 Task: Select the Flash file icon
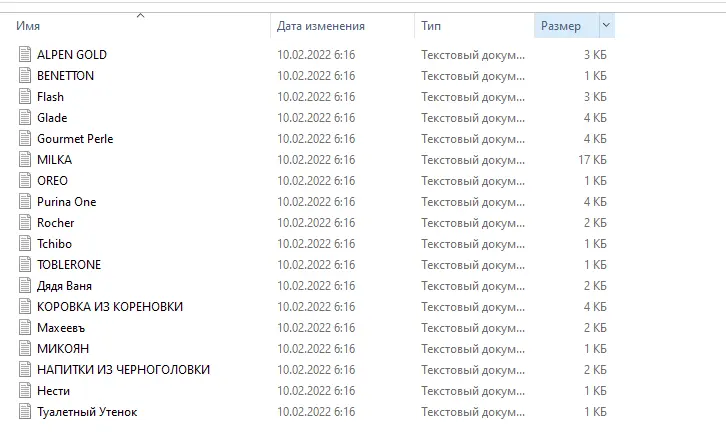click(x=25, y=96)
